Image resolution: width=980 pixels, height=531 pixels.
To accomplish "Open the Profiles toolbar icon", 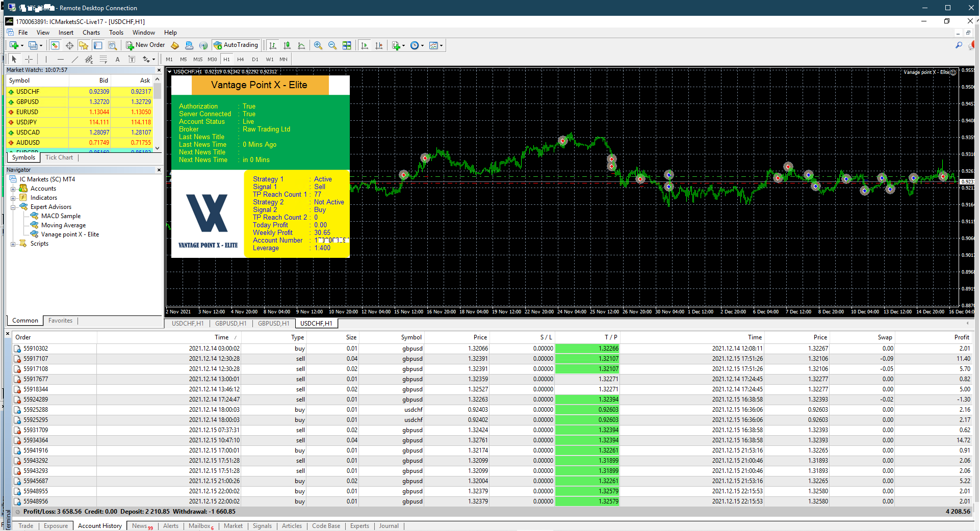I will [x=35, y=45].
